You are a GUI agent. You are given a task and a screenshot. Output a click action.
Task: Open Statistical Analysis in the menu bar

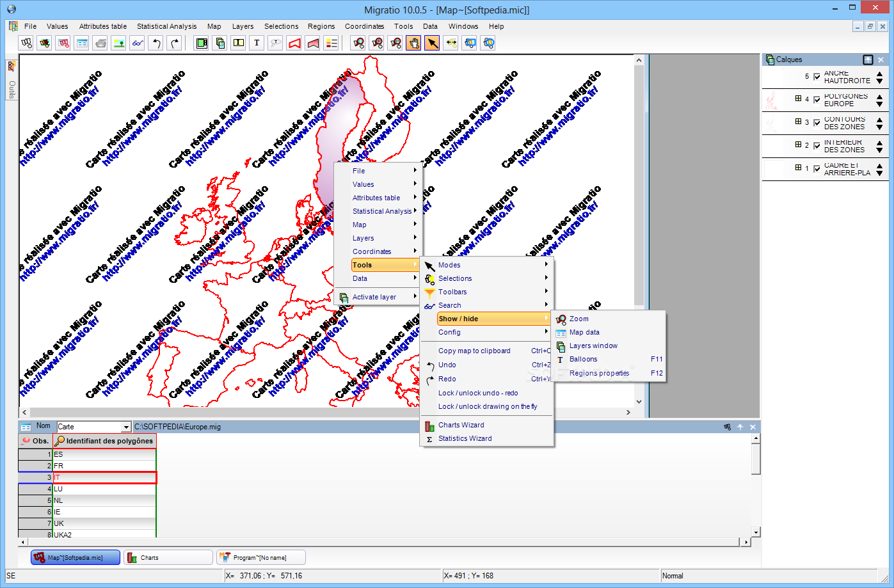click(167, 26)
